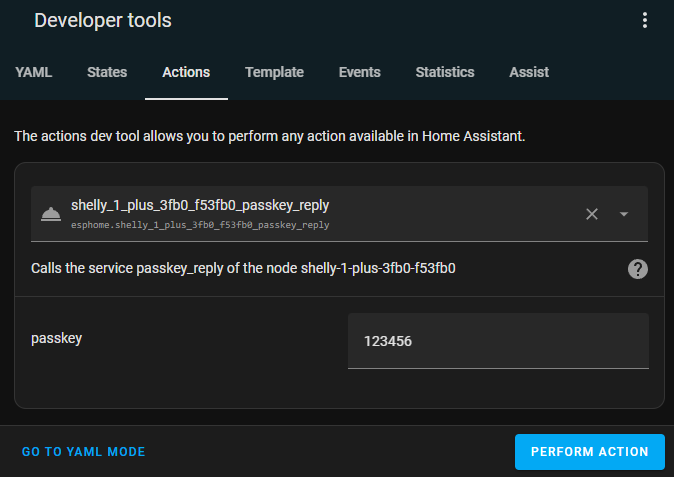Click the passkey field label
Image resolution: width=674 pixels, height=477 pixels.
[56, 339]
